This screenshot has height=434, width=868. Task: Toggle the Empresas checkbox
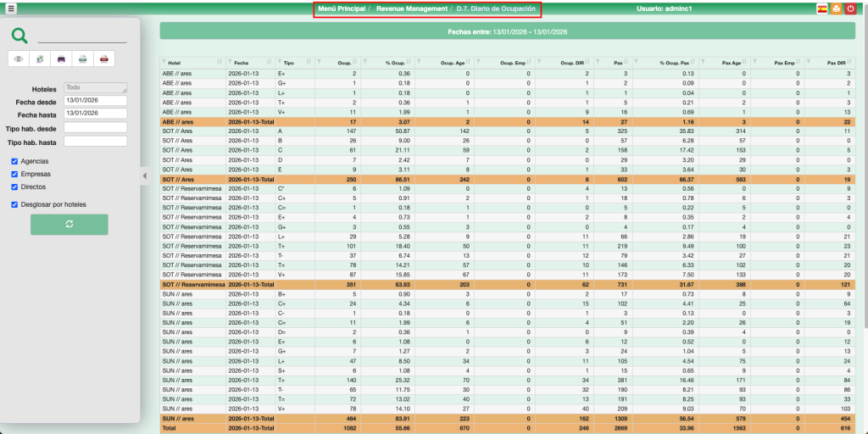[14, 174]
